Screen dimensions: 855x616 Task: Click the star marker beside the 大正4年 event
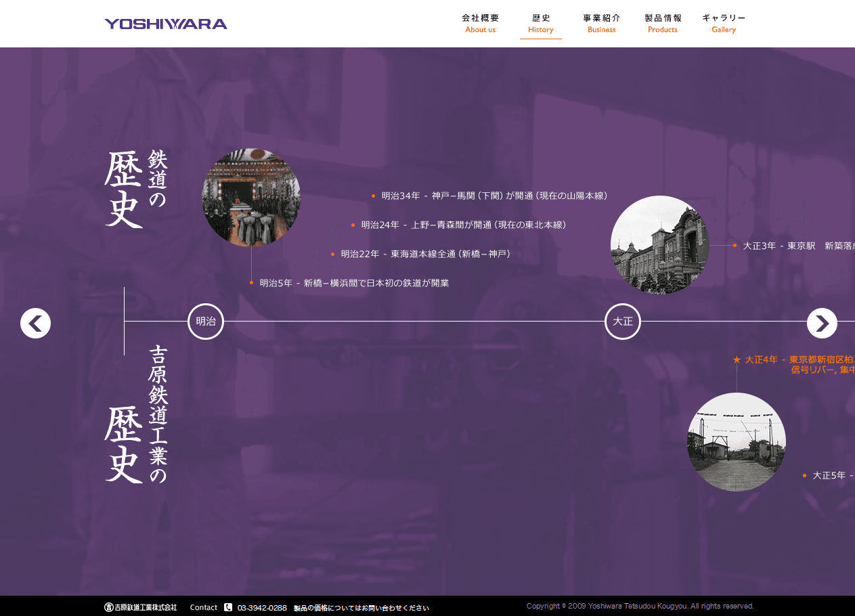tap(736, 359)
